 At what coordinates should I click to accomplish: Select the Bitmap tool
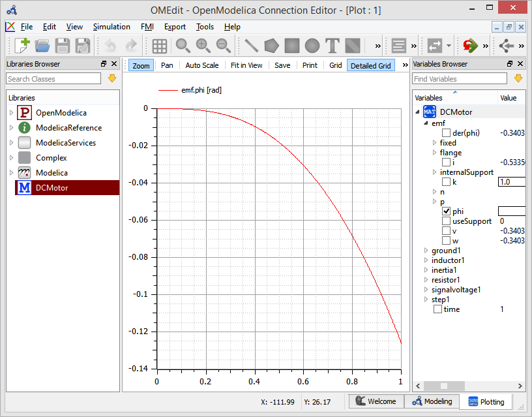pos(352,46)
